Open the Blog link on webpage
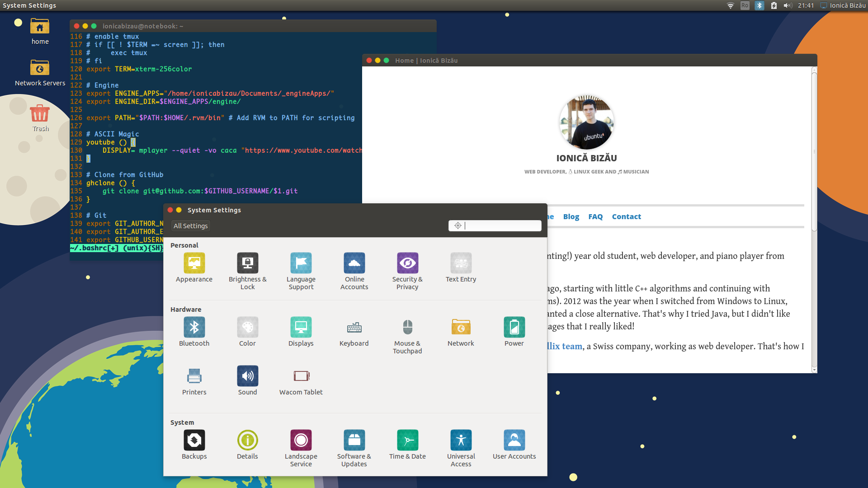This screenshot has height=488, width=868. point(571,217)
